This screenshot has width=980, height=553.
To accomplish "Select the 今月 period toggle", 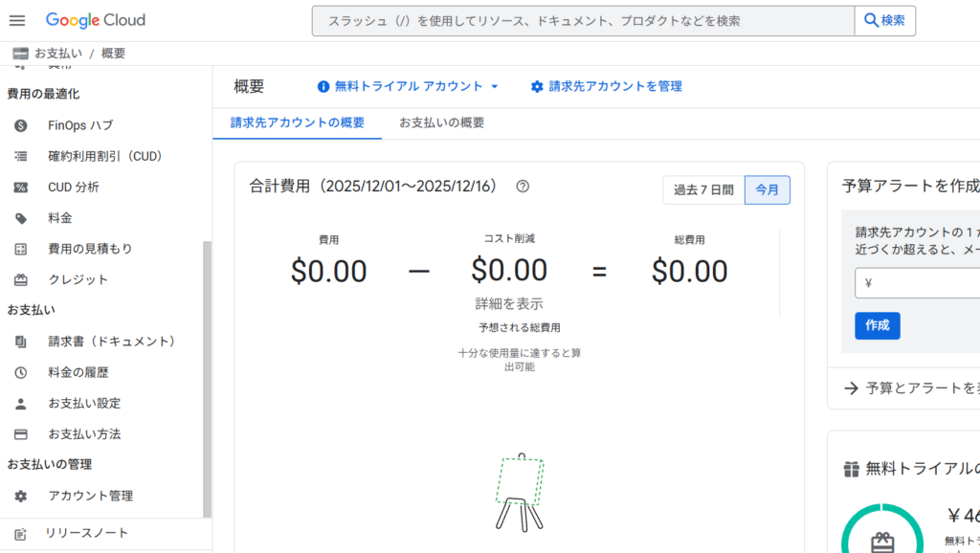I will tap(768, 190).
